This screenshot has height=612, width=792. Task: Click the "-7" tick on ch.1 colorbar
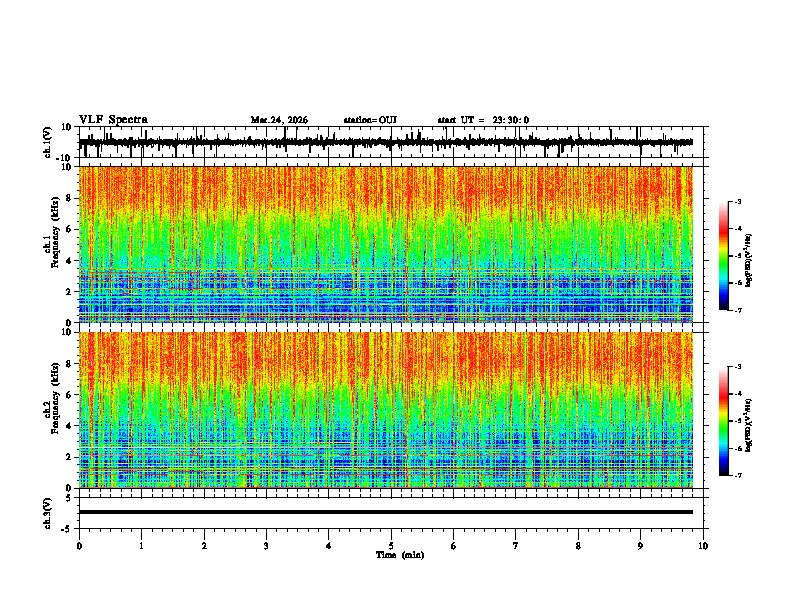(737, 310)
